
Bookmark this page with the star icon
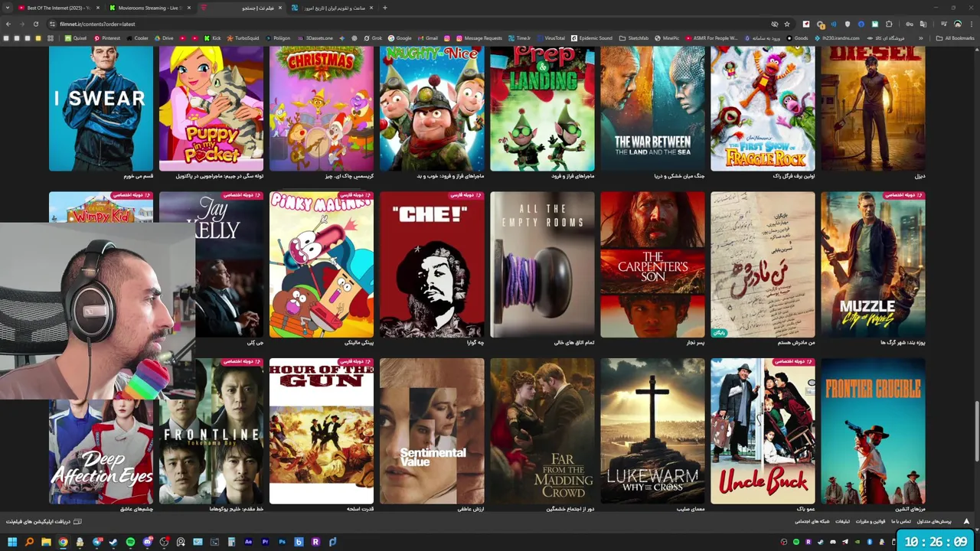point(787,24)
